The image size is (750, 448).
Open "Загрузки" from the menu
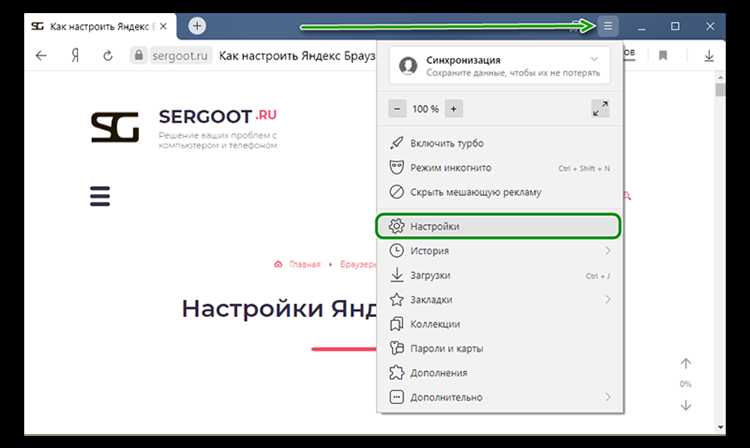coord(499,275)
